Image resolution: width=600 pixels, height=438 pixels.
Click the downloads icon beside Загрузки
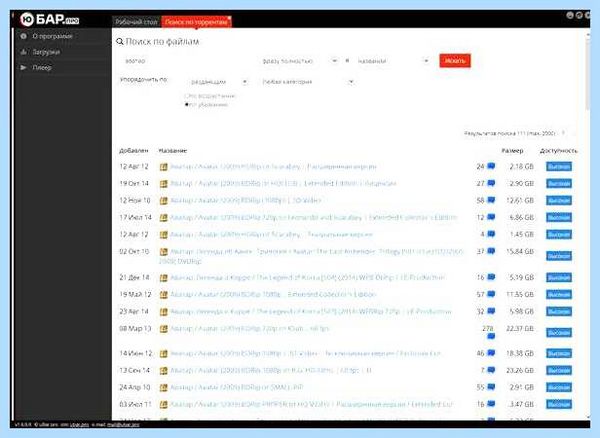[24, 52]
